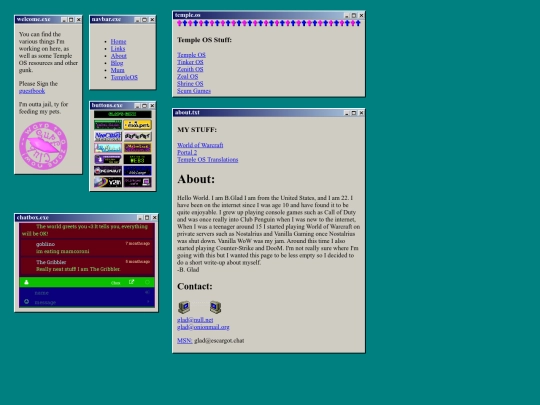540x405 pixels.
Task: Open the emoji picker beside the message field
Action: tap(26, 302)
